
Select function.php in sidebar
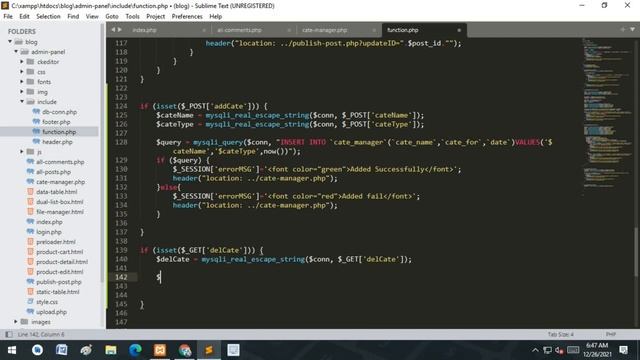point(59,132)
